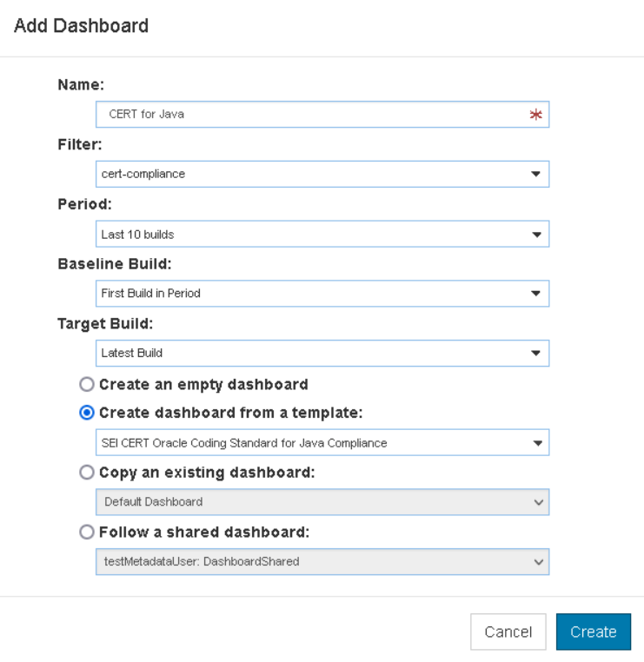
Task: Click the Filter dropdown arrow icon
Action: click(535, 174)
